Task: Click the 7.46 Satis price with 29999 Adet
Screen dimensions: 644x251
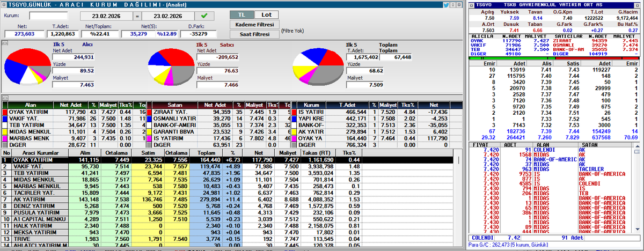Action: tap(574, 87)
